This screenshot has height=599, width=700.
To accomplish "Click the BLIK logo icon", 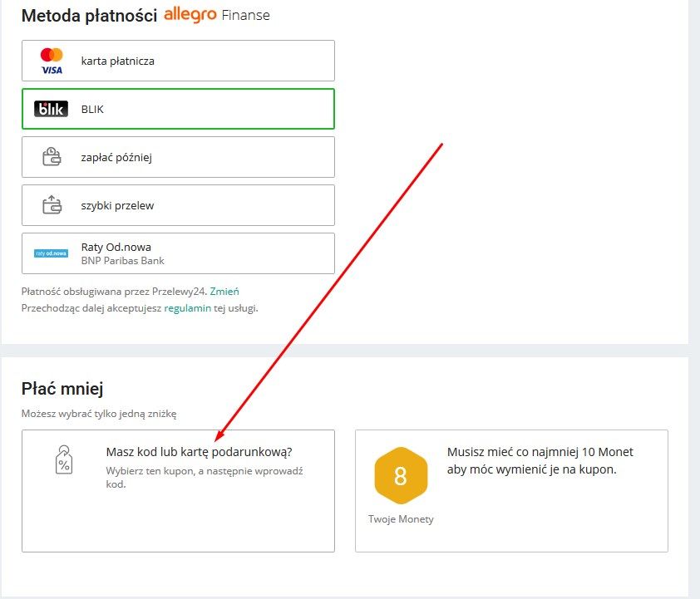I will (x=52, y=109).
